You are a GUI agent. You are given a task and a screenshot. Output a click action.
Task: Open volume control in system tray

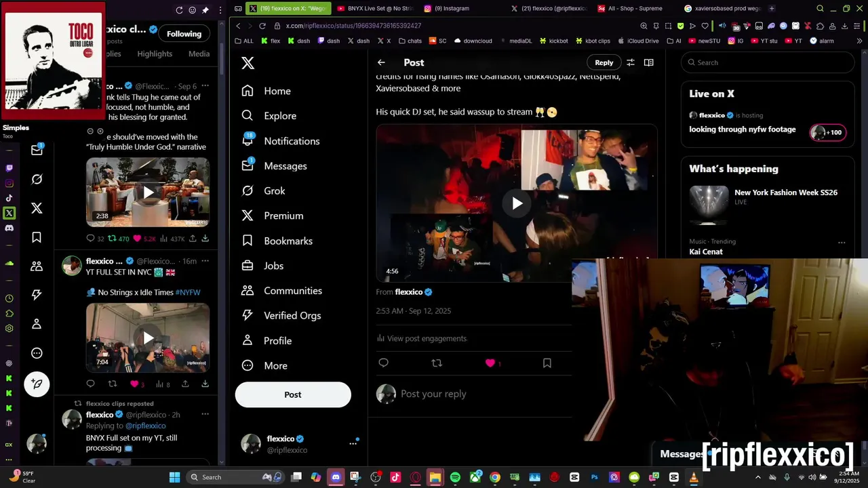[x=814, y=477]
